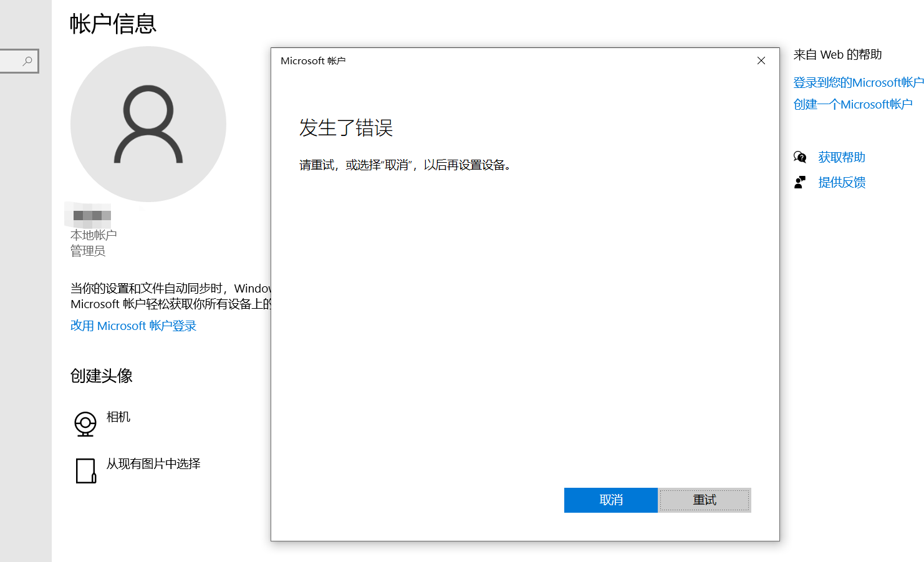The width and height of the screenshot is (924, 562).
Task: Click the 提供反馈 link
Action: 842,182
